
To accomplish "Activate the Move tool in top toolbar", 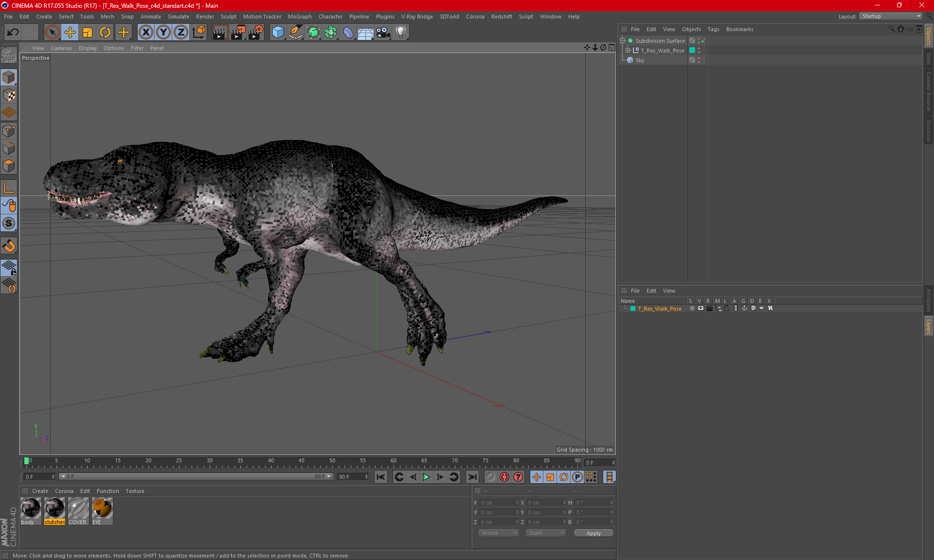I will point(70,33).
